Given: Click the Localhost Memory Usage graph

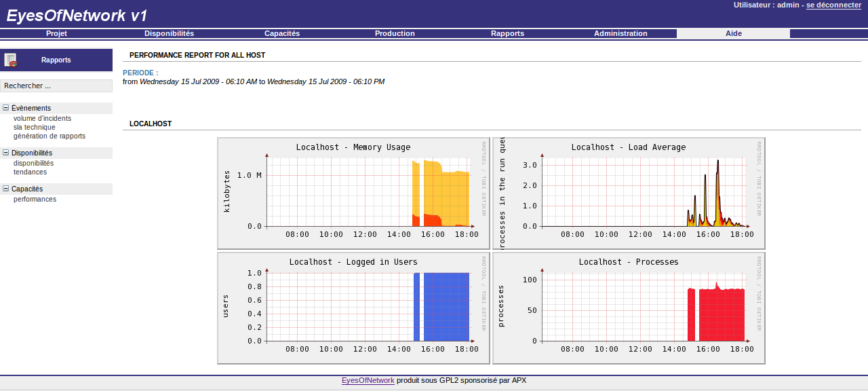Looking at the screenshot, I should pos(353,193).
